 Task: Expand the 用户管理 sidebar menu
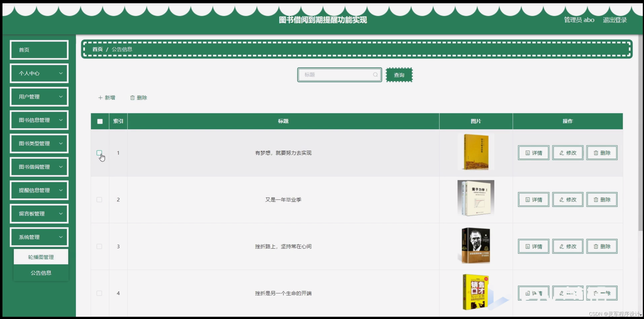click(x=39, y=97)
